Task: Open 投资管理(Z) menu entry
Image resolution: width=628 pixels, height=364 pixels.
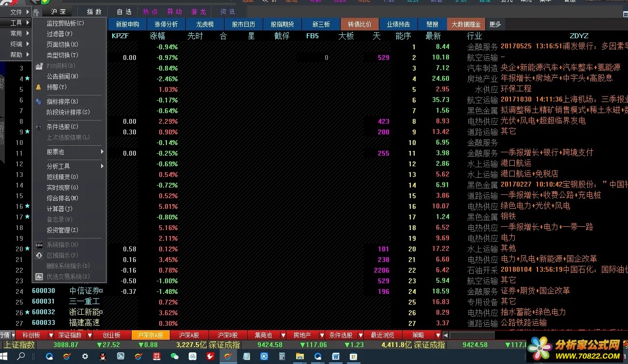Action: (x=69, y=230)
